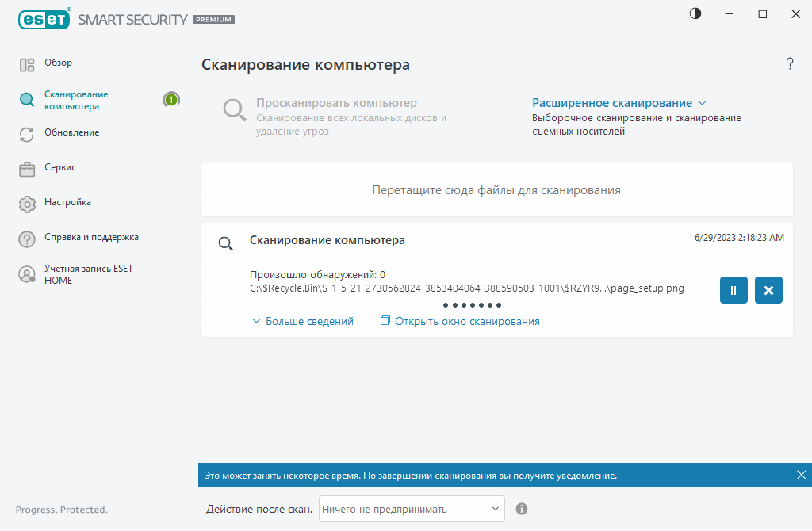View the green notification badge on scanning tab

coord(171,100)
